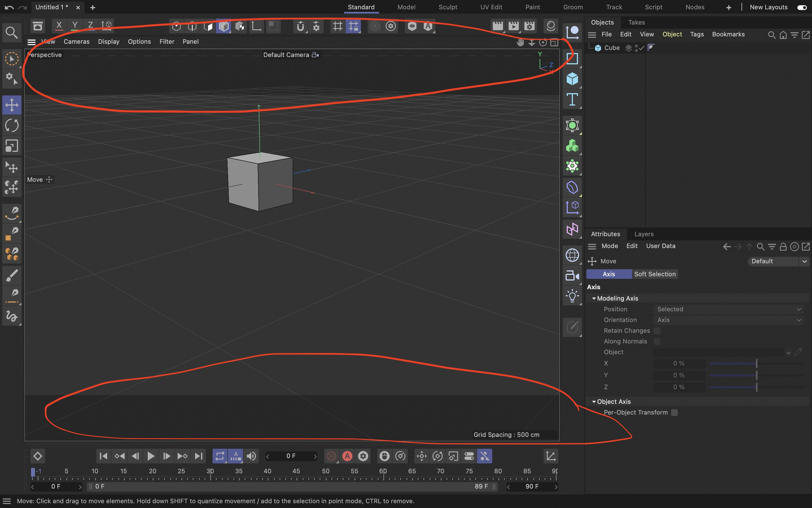This screenshot has width=812, height=508.
Task: Go back in Attributes history arrow
Action: pos(727,246)
